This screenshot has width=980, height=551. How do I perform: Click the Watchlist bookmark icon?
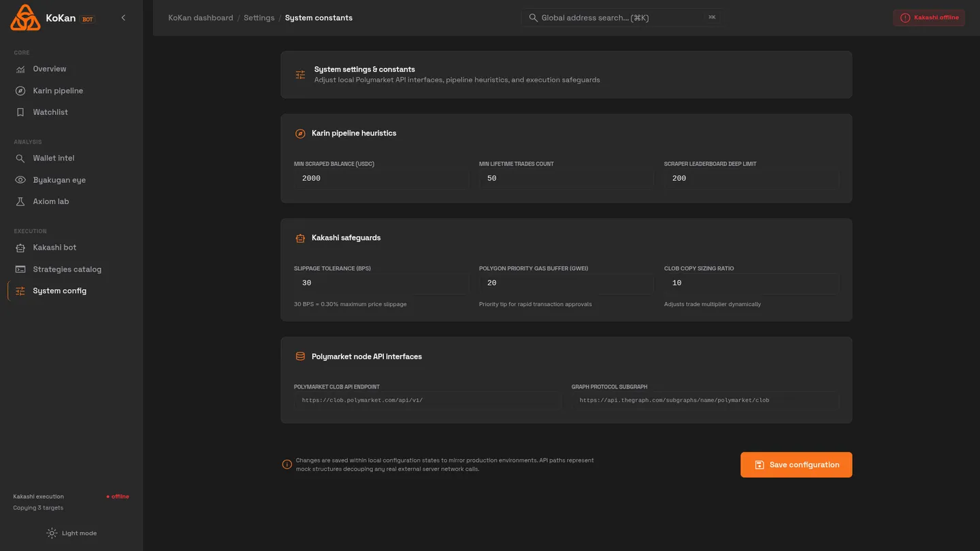click(20, 112)
